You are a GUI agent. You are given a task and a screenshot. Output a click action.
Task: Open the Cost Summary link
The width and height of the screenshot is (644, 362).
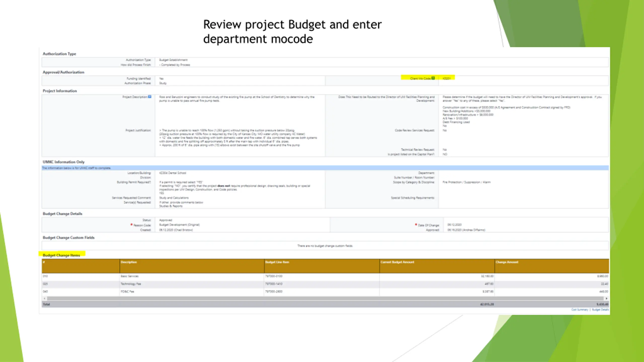pyautogui.click(x=580, y=310)
